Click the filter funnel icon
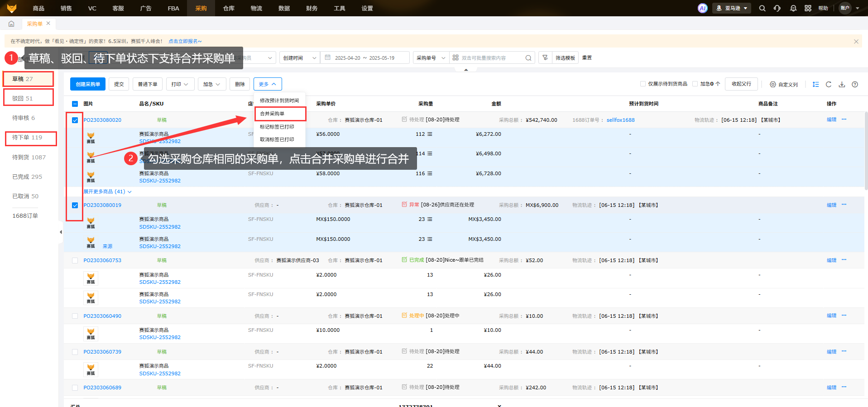 pos(545,58)
